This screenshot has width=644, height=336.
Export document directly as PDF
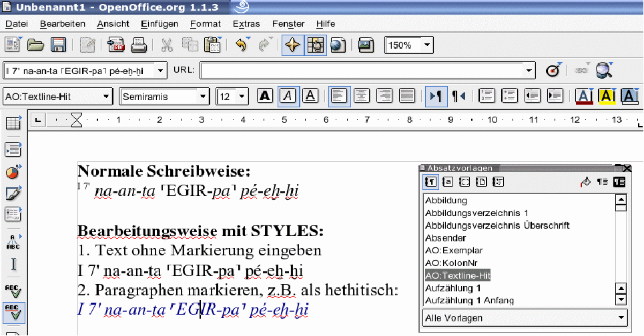click(x=116, y=45)
